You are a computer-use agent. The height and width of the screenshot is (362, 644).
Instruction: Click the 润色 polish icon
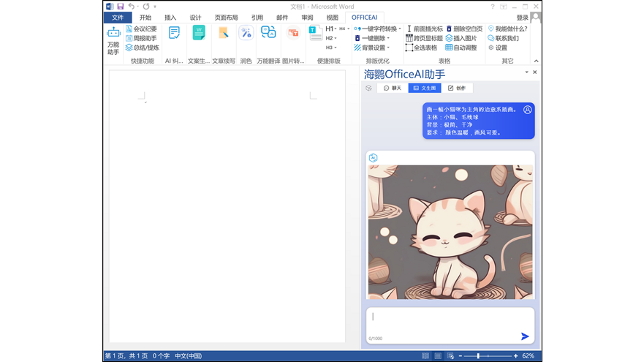pos(246,33)
